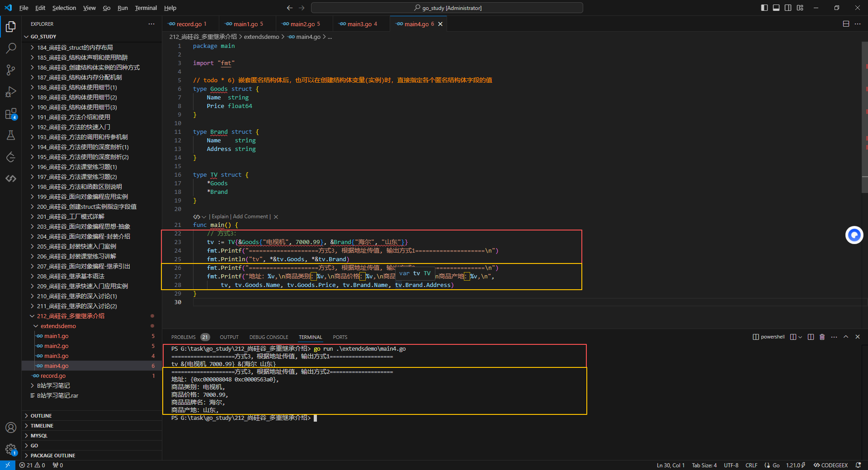Open the Extensions view with badge 4
Viewport: 868px width, 470px height.
[11, 113]
